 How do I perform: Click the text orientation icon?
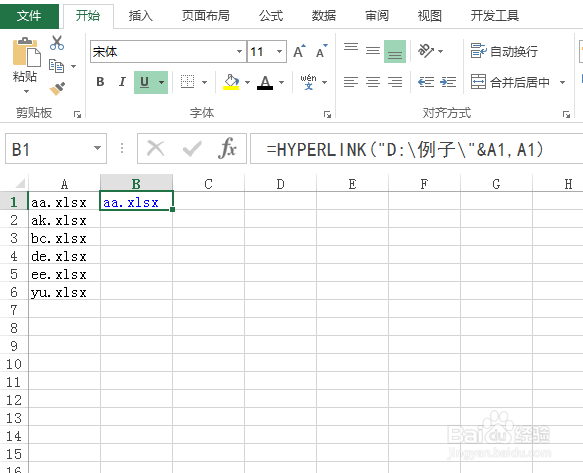pos(426,51)
